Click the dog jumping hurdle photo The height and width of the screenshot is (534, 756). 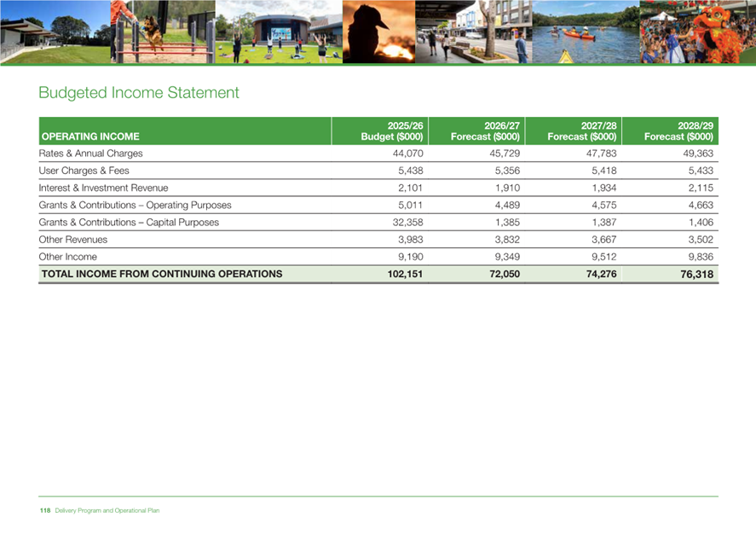click(x=163, y=32)
